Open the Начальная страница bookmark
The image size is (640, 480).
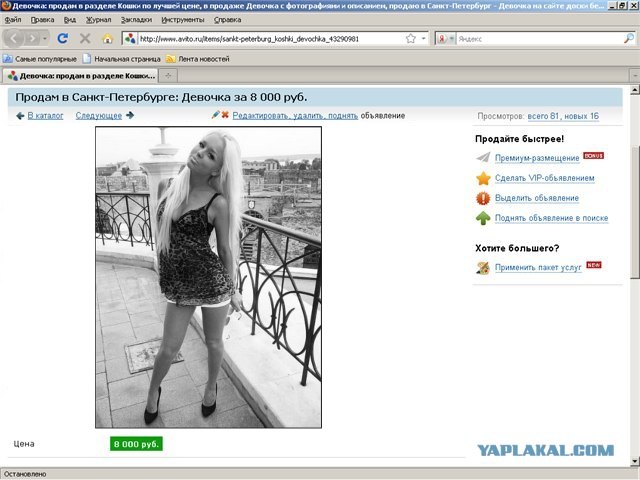pyautogui.click(x=122, y=59)
